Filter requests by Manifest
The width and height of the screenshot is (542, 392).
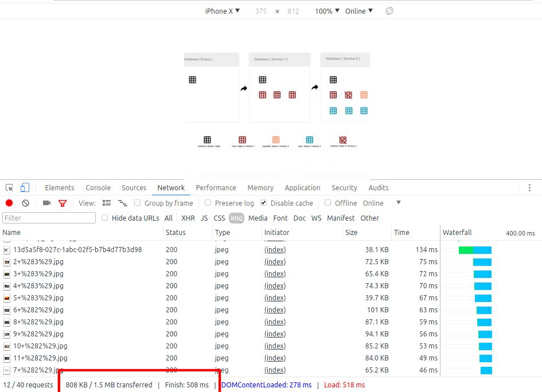tap(341, 218)
